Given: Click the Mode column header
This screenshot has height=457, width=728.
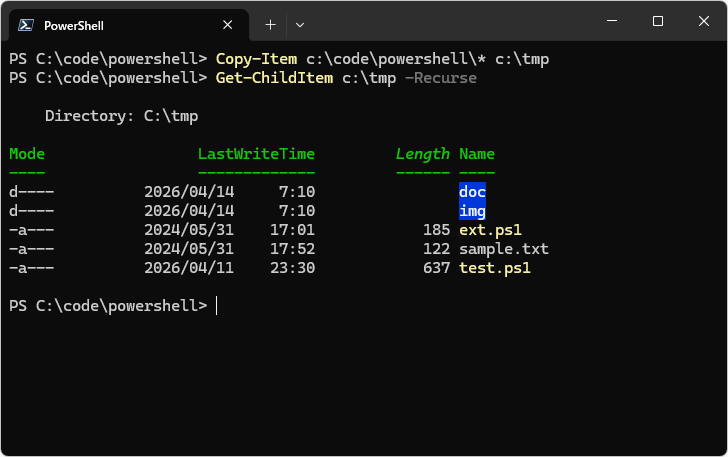Looking at the screenshot, I should [x=27, y=154].
